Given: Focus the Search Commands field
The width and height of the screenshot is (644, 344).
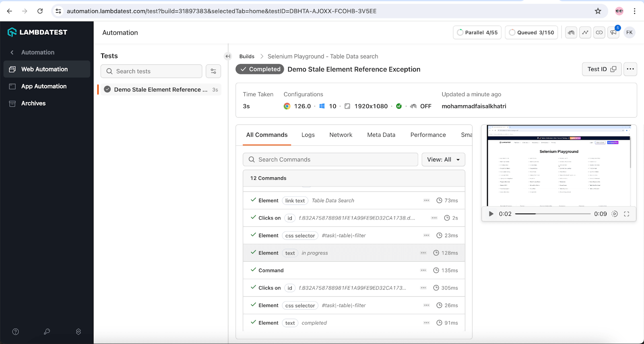Looking at the screenshot, I should tap(330, 160).
